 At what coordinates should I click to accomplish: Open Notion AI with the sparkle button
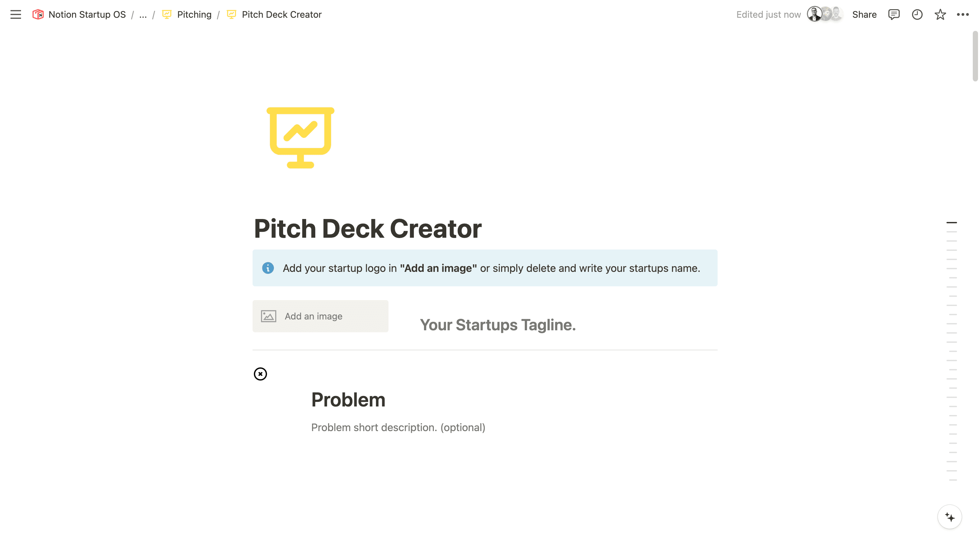[x=949, y=517]
